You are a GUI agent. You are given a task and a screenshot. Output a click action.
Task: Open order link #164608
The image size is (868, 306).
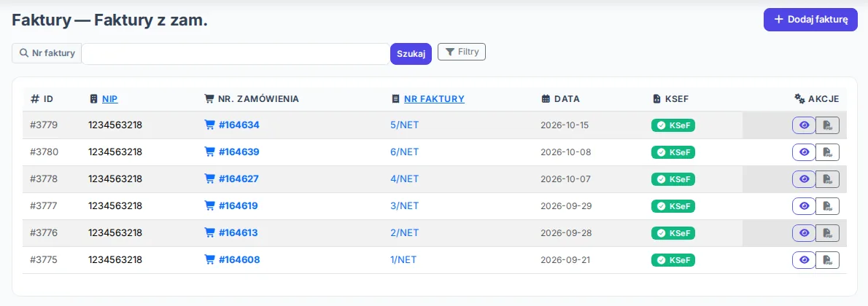tap(239, 259)
